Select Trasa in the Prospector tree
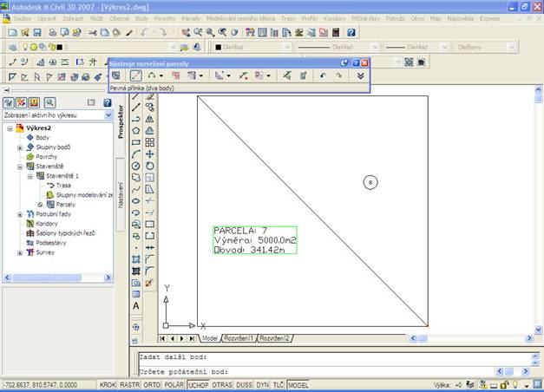 [x=63, y=186]
